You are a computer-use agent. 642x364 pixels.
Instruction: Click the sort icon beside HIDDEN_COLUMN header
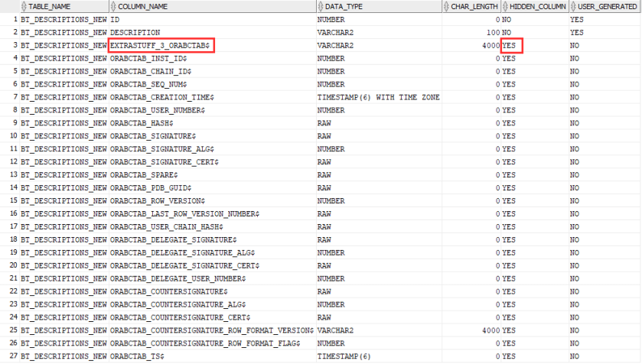506,6
